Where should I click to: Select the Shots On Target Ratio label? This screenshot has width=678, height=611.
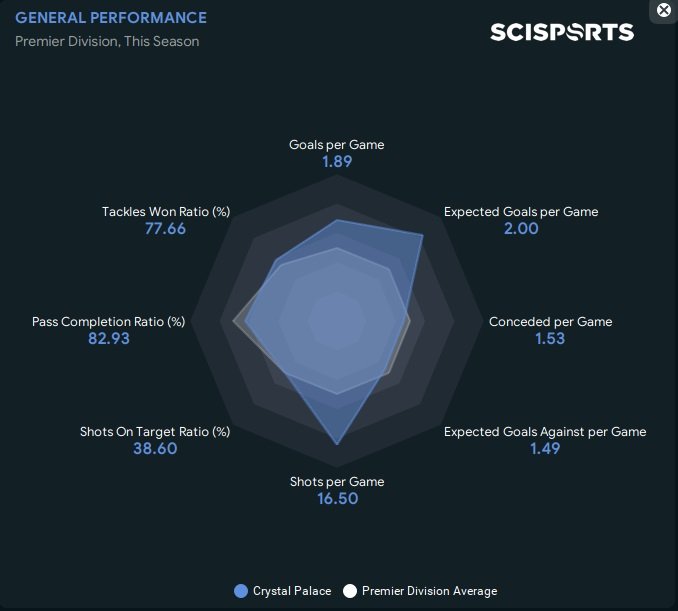[x=155, y=432]
